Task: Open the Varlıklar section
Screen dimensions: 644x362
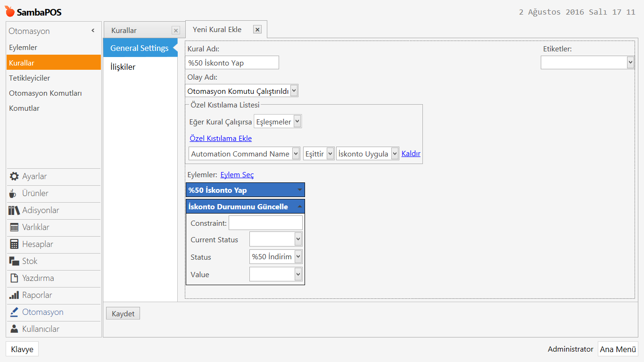Action: tap(54, 227)
